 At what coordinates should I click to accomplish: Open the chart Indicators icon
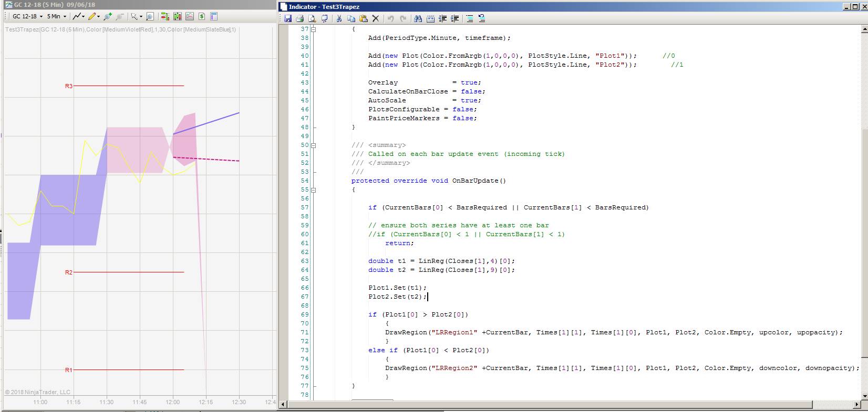[189, 16]
